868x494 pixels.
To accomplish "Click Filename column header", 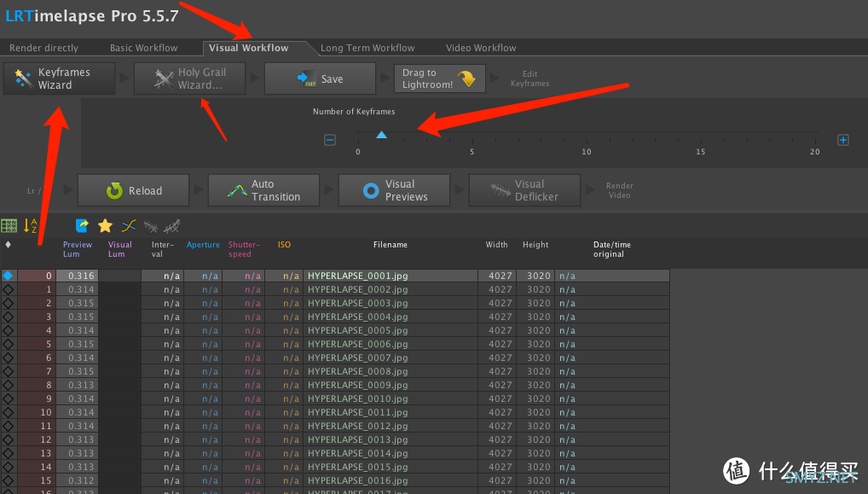I will click(x=391, y=245).
